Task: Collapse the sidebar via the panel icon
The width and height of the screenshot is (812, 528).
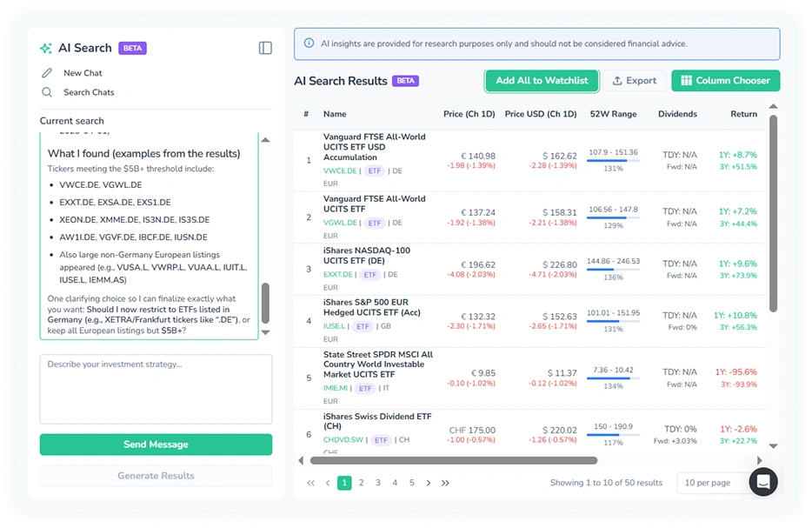Action: (x=265, y=48)
